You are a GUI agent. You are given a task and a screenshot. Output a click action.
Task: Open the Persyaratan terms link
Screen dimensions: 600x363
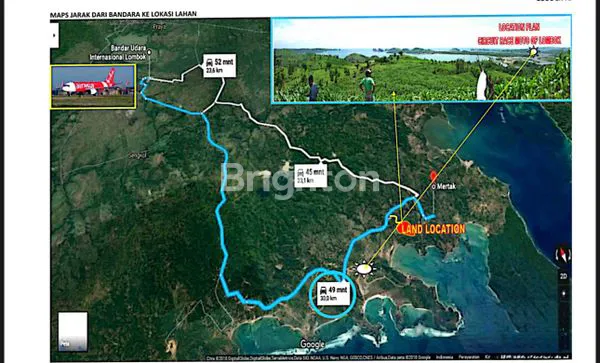click(x=469, y=357)
